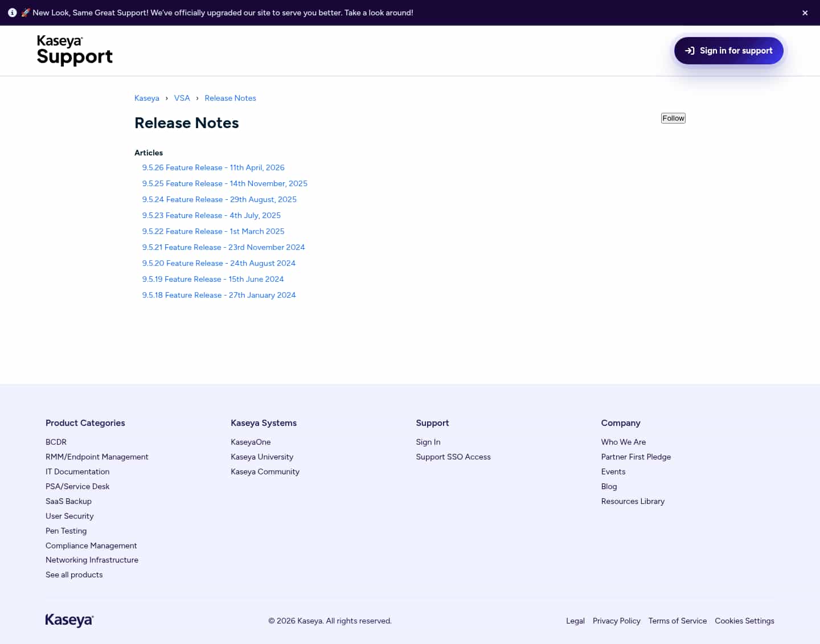
Task: Go to Networking Infrastructure category
Action: click(x=92, y=560)
